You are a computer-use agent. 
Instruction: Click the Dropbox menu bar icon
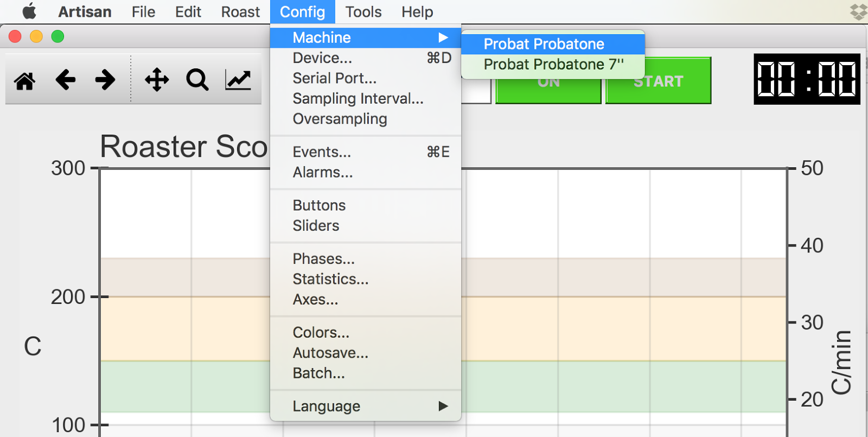click(x=858, y=11)
